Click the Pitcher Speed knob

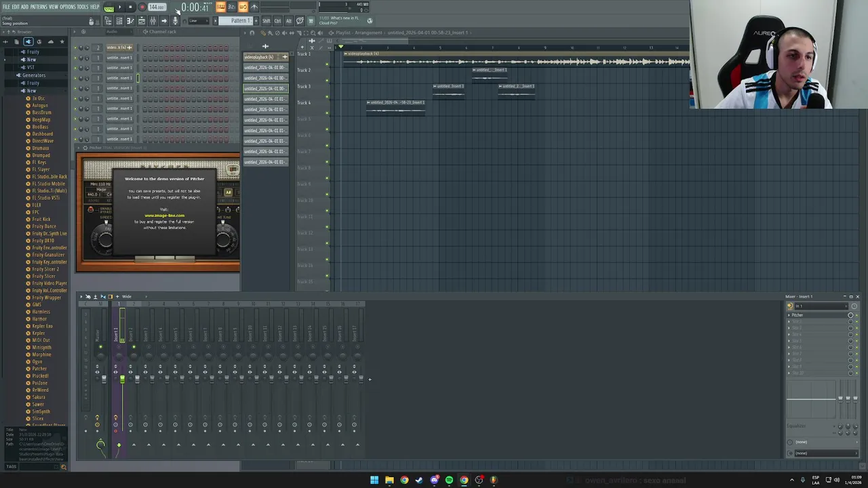point(105,239)
